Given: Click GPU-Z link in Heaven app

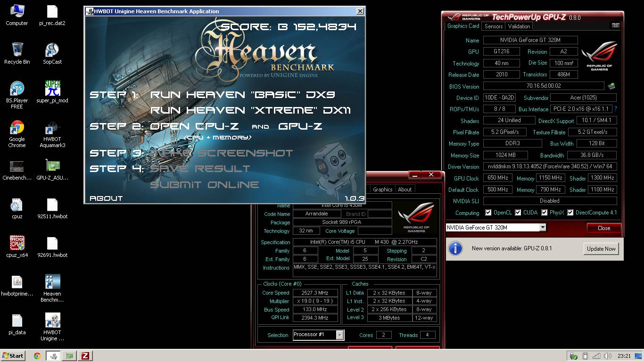Looking at the screenshot, I should (x=300, y=126).
